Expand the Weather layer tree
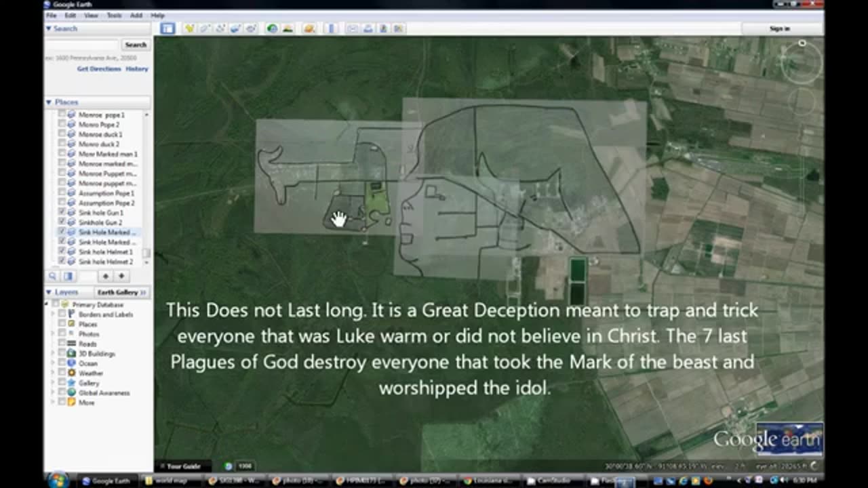This screenshot has height=488, width=868. click(54, 373)
